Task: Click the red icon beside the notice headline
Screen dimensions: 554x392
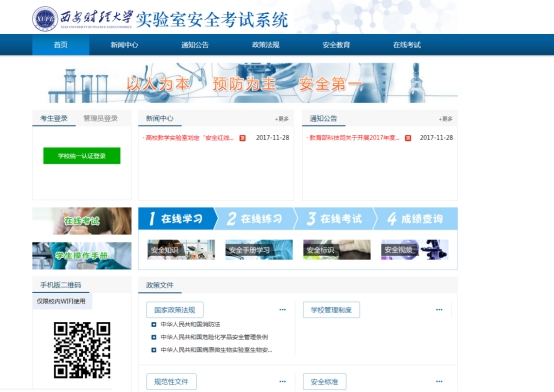Action: [x=408, y=138]
